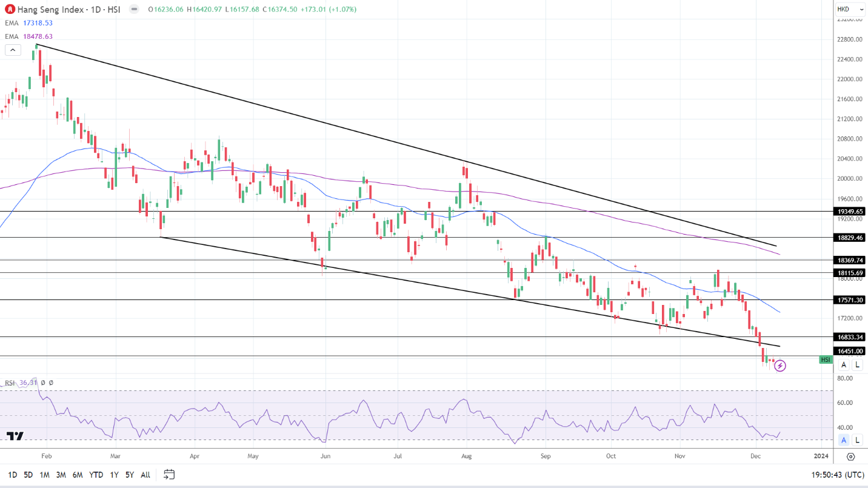The image size is (868, 488).
Task: Click the 40.00 RSI axis label
Action: tap(845, 427)
